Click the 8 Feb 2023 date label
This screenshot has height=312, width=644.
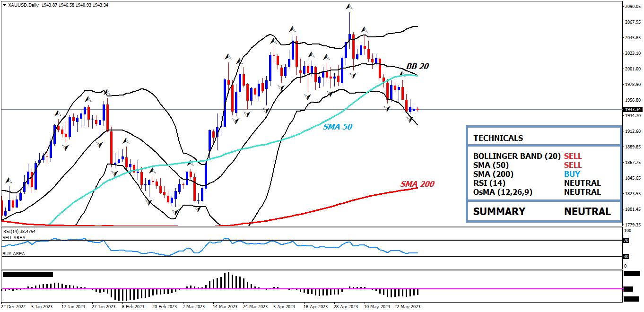coord(133,307)
